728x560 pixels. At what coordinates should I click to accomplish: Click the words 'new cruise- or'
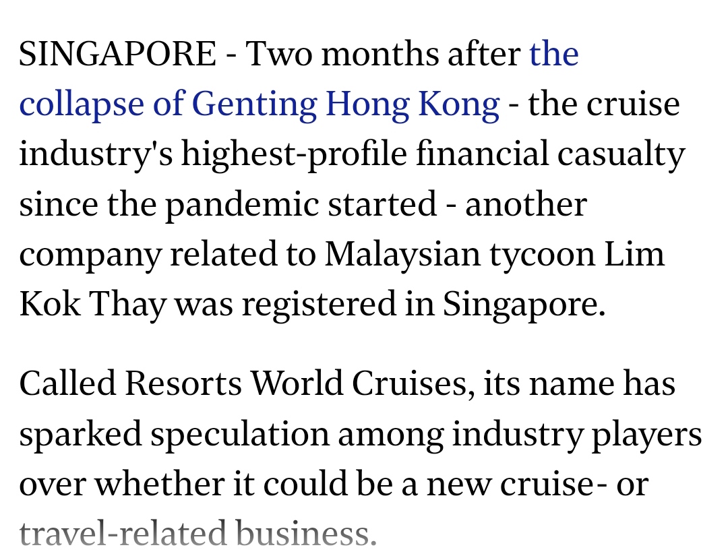tap(537, 483)
